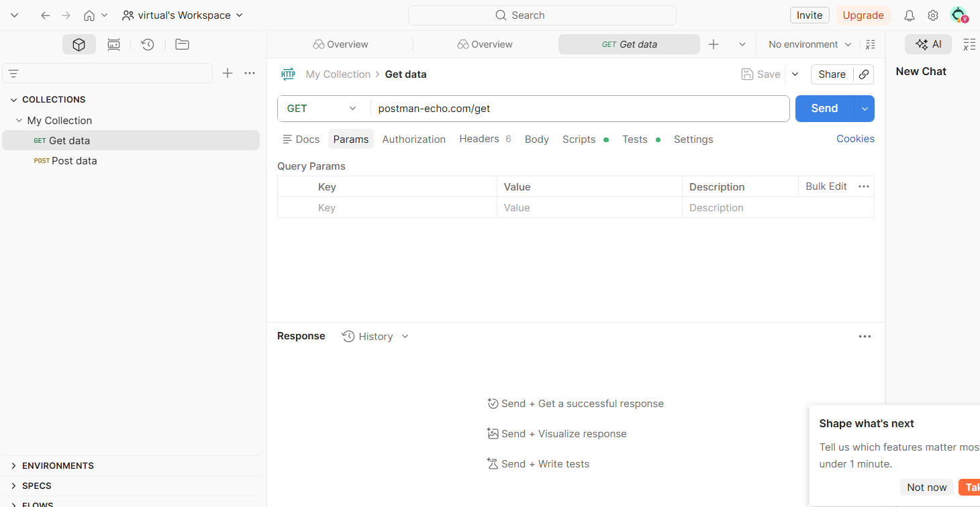Click Bulk Edit in Query Params
Image resolution: width=980 pixels, height=507 pixels.
[826, 186]
